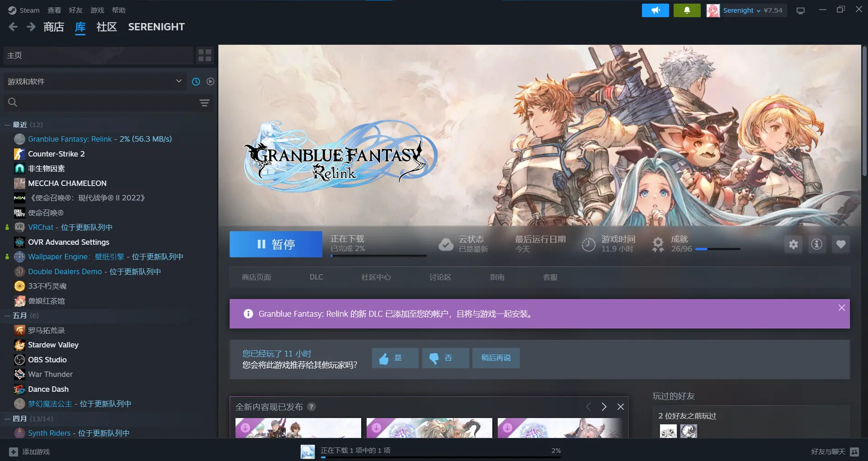This screenshot has height=461, width=868.
Task: Collapse the 四月 category section
Action: pos(7,418)
